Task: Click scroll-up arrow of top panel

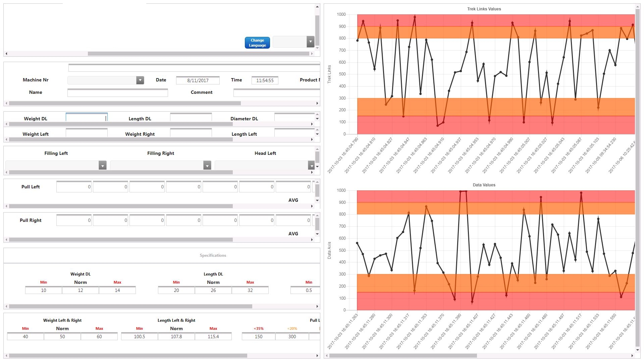Action: pyautogui.click(x=317, y=7)
